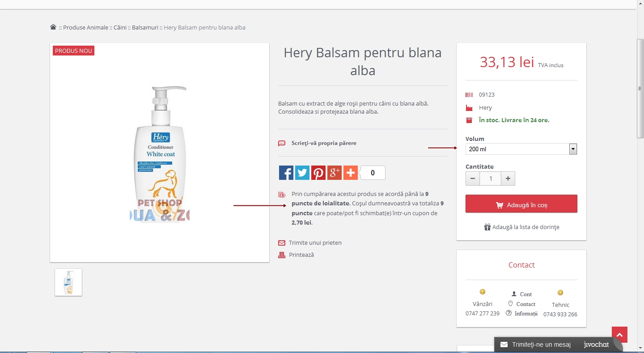The width and height of the screenshot is (644, 353).
Task: Share the product on Google+
Action: [x=335, y=173]
